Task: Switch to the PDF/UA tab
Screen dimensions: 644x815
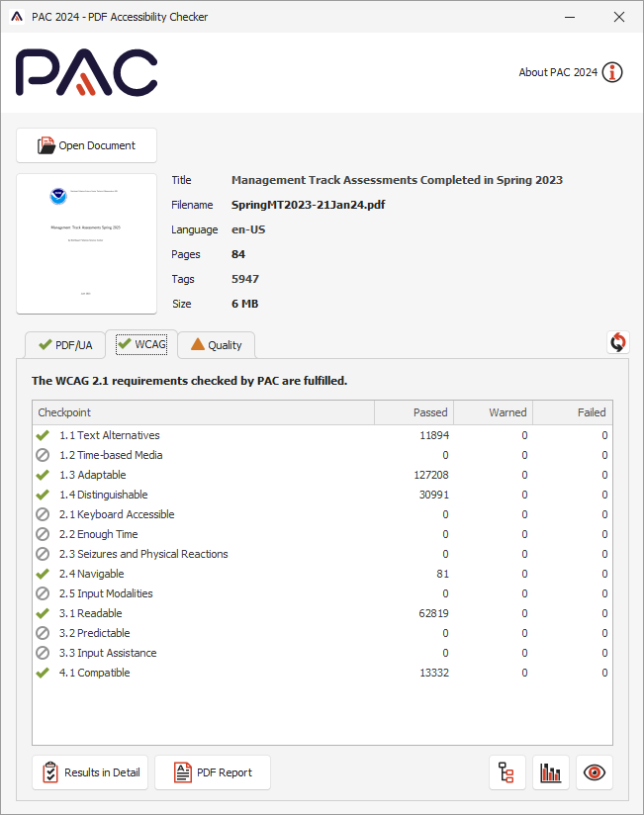Action: [x=65, y=345]
